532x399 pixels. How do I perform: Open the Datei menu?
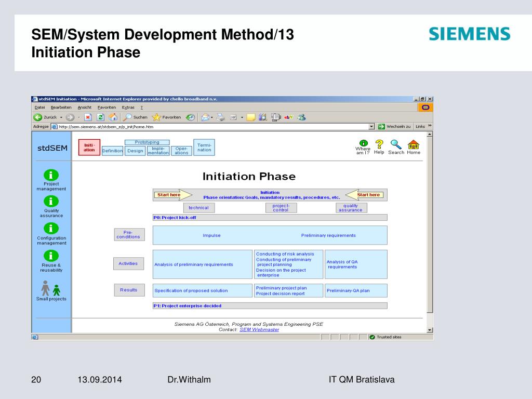click(39, 108)
